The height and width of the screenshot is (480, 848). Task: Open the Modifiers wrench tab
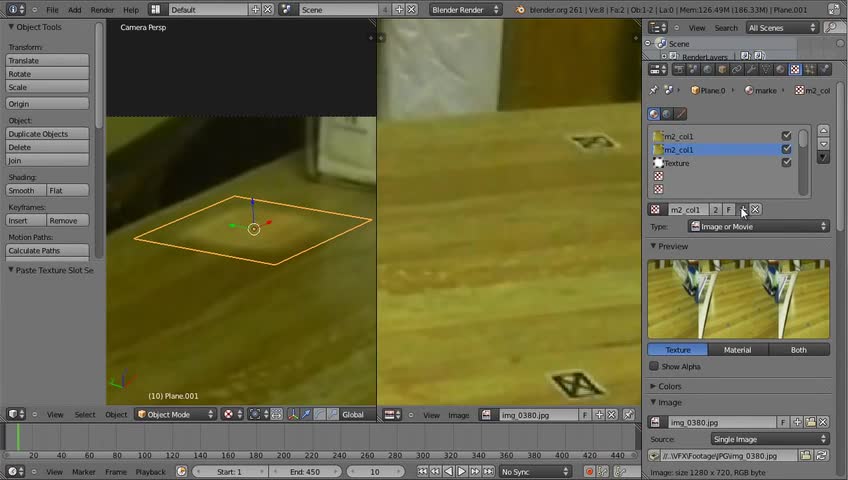(x=751, y=69)
